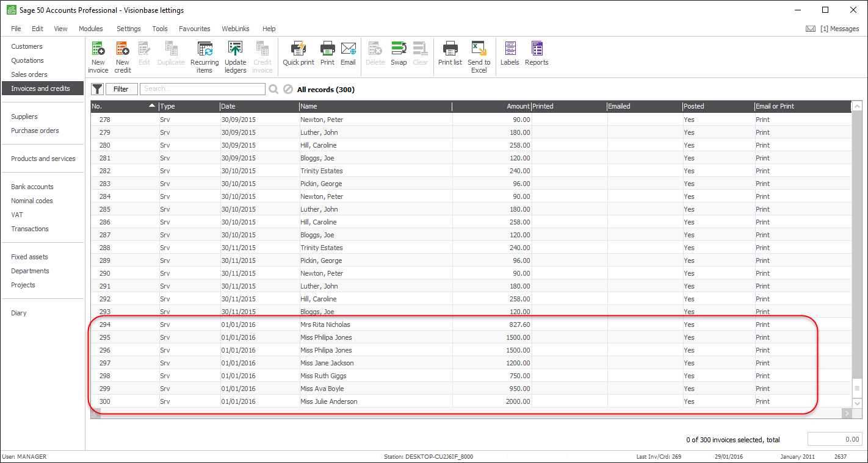Viewport: 868px width, 463px height.
Task: Click the Filter button
Action: (x=121, y=89)
